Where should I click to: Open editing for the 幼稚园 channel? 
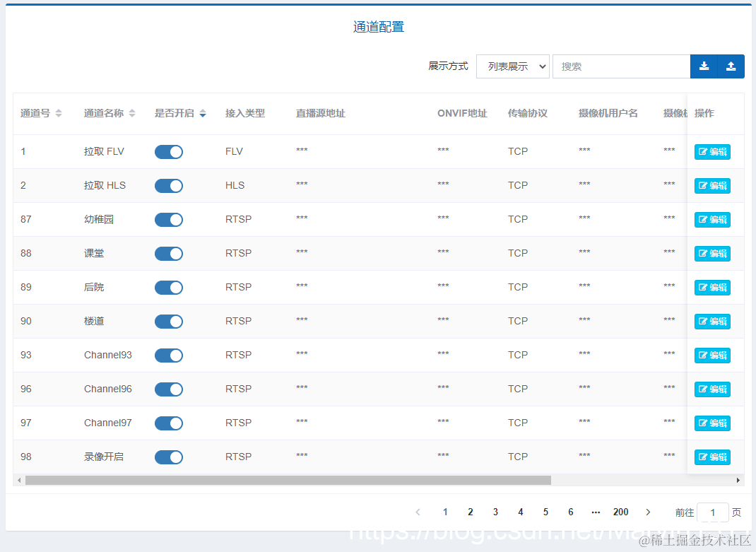coord(711,219)
